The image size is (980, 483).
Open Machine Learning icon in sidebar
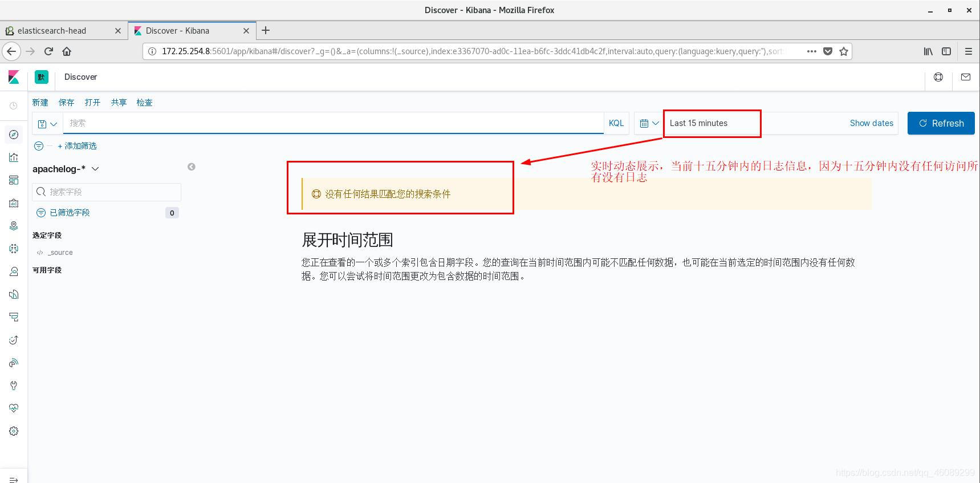point(14,249)
